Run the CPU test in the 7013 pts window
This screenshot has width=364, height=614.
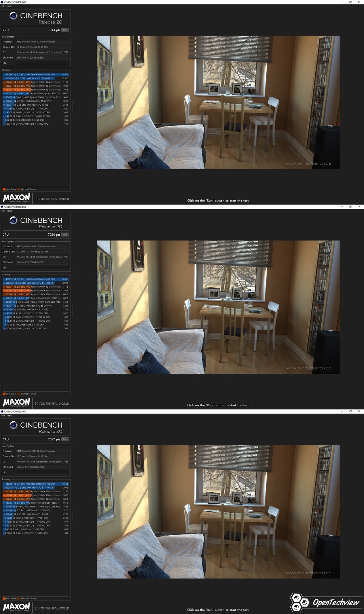coord(65,30)
